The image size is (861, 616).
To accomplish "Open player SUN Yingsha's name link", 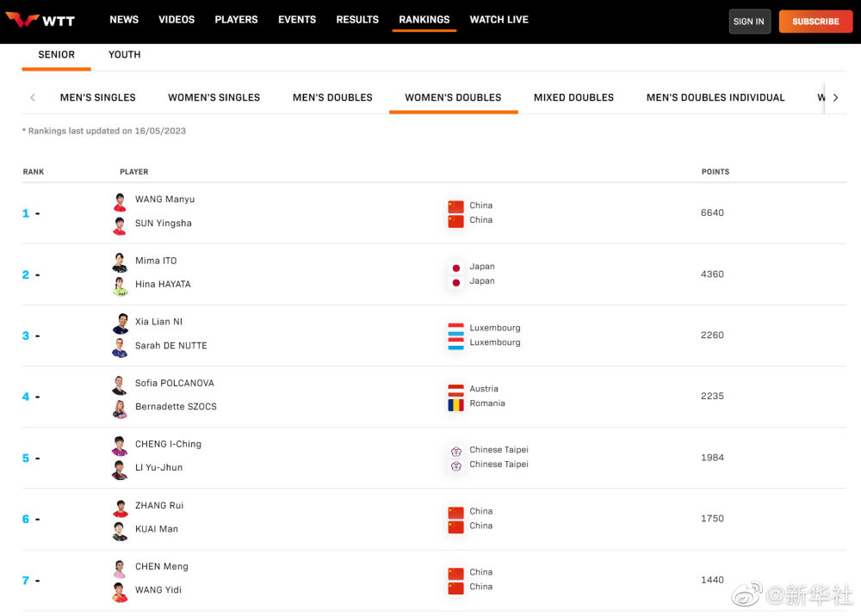I will (163, 223).
